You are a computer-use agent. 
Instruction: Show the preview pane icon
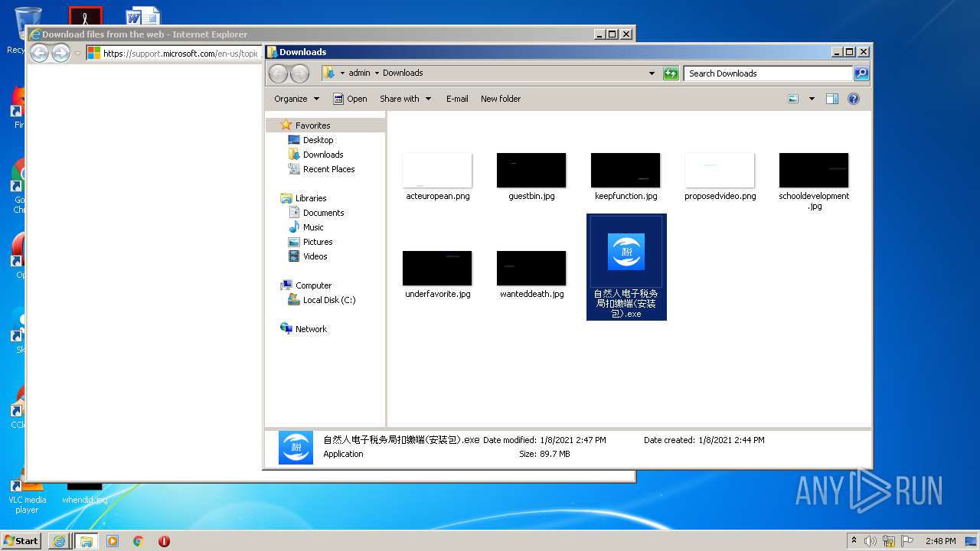[832, 99]
